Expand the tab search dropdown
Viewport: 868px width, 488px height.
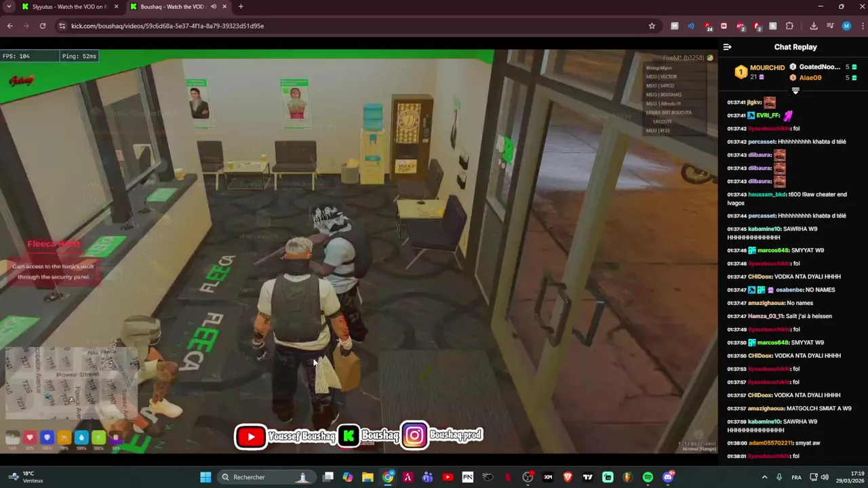click(8, 7)
